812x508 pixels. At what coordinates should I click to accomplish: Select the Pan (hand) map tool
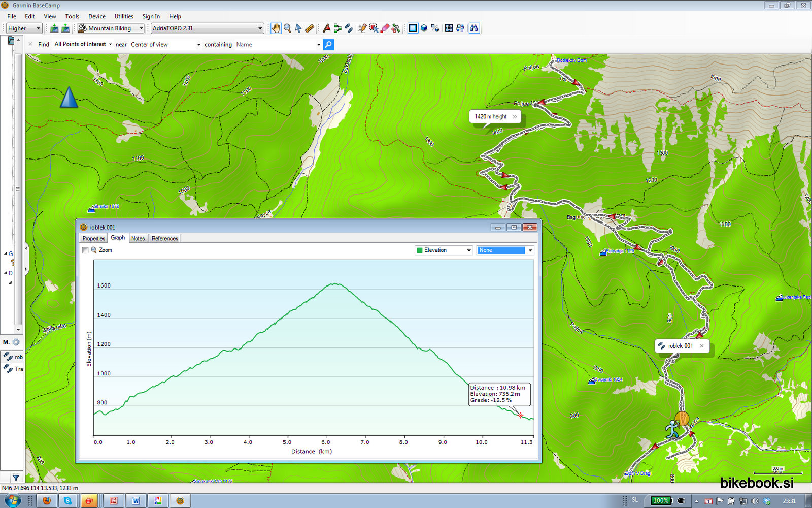pyautogui.click(x=276, y=28)
